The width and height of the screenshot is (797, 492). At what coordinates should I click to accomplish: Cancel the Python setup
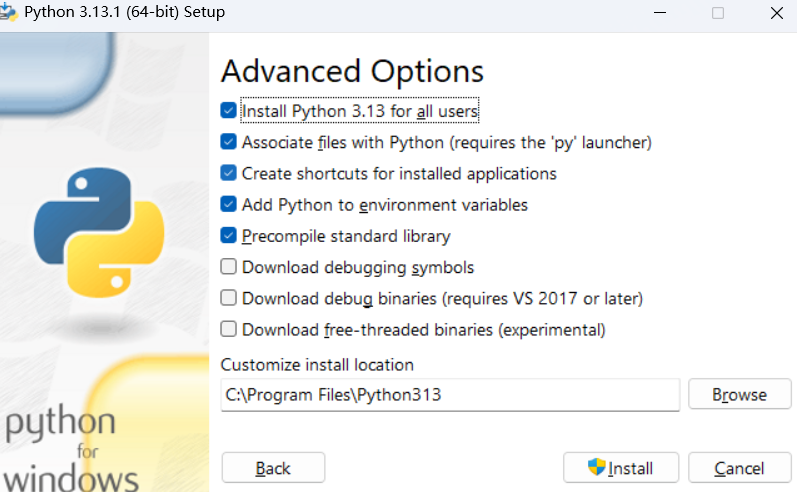[x=740, y=468]
